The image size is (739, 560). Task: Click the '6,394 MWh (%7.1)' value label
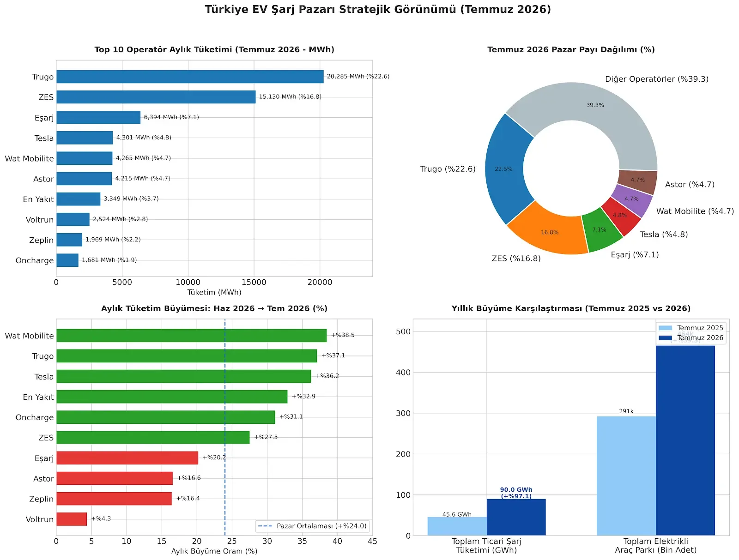coord(171,117)
